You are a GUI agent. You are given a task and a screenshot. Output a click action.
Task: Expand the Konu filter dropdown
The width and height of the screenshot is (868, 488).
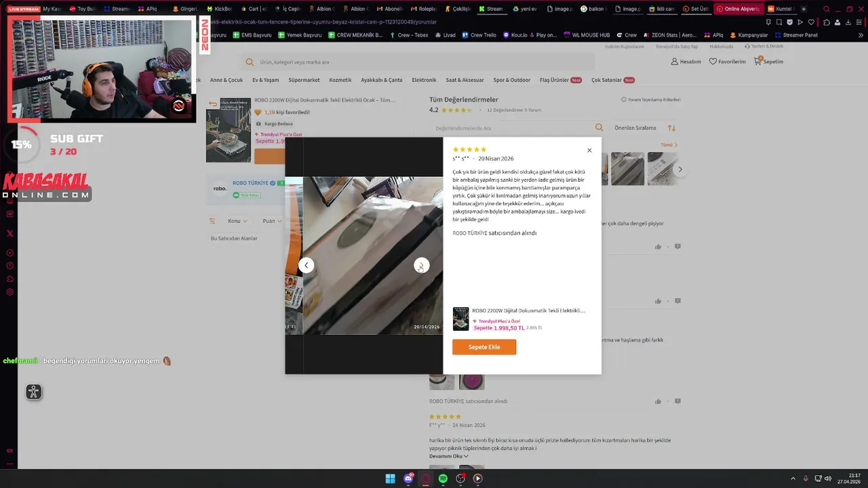click(x=237, y=221)
